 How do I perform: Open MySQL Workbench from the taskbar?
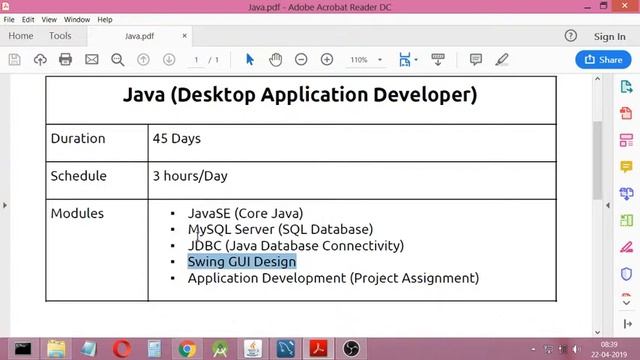(x=286, y=349)
